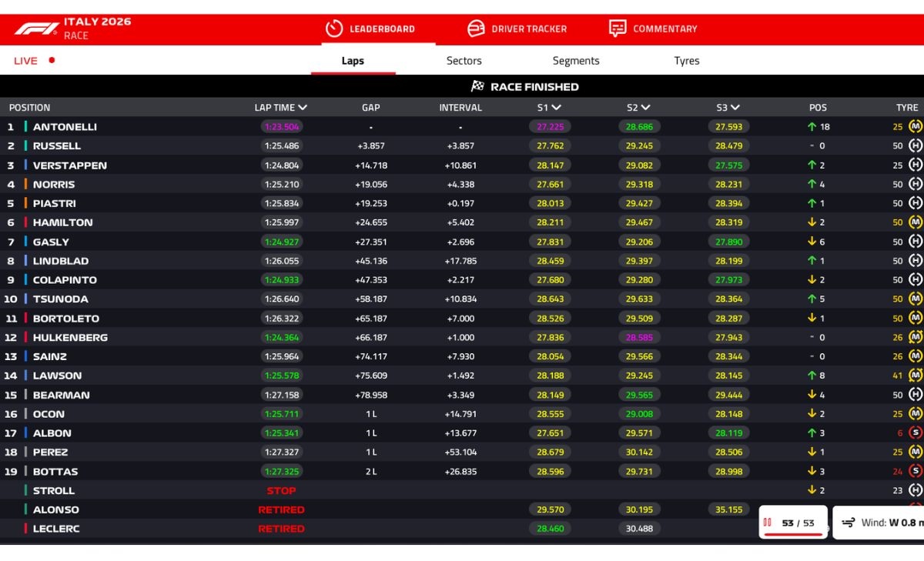Click the red team colour bar beside Hamilton

click(25, 222)
